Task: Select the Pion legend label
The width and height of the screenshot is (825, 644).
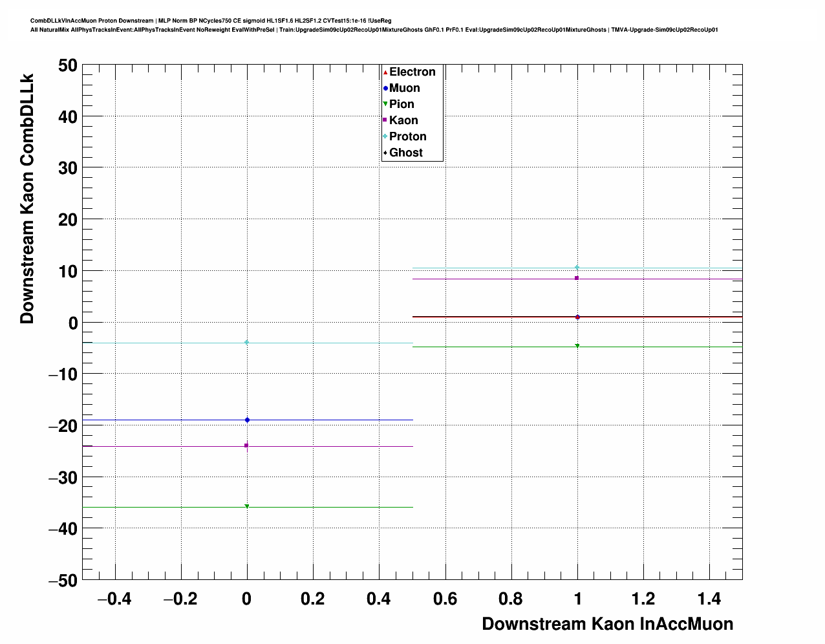Action: [x=402, y=104]
